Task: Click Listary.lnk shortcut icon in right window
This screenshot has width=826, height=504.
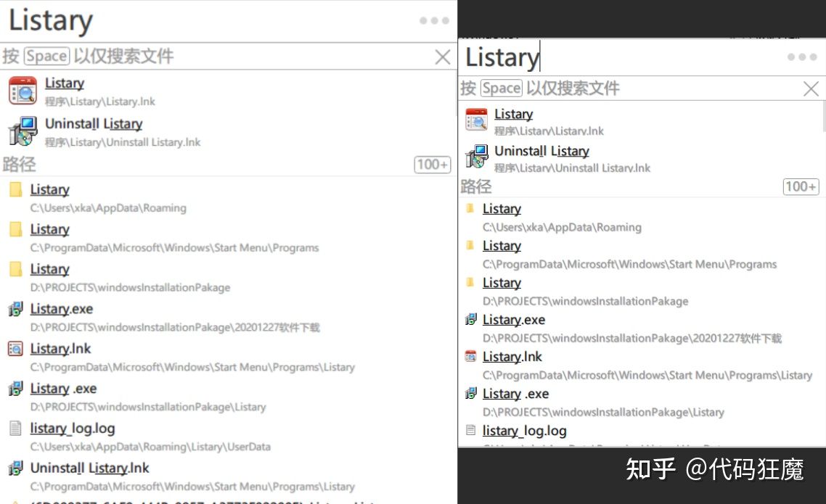Action: 470,356
